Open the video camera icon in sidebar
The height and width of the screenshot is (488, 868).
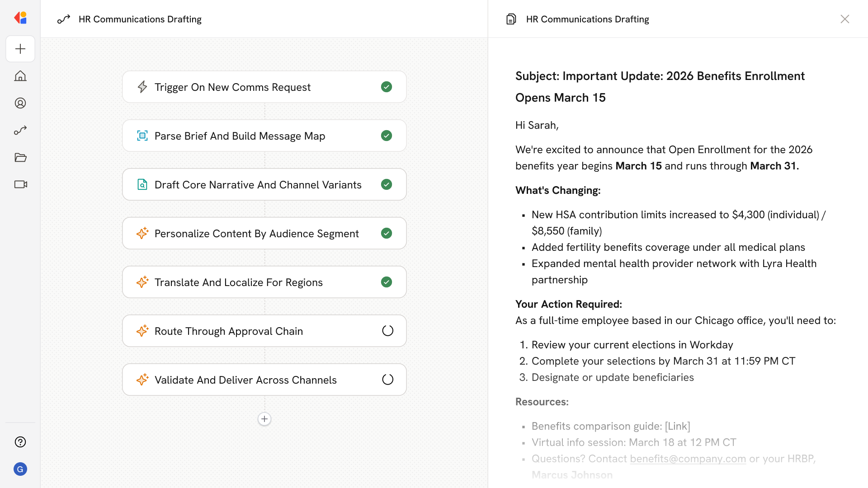pyautogui.click(x=20, y=184)
